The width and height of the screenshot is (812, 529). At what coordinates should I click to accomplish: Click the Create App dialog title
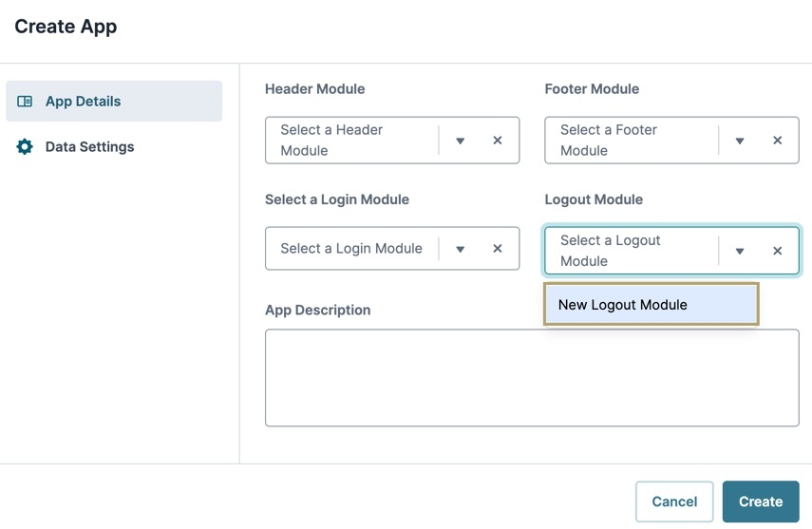pos(66,27)
